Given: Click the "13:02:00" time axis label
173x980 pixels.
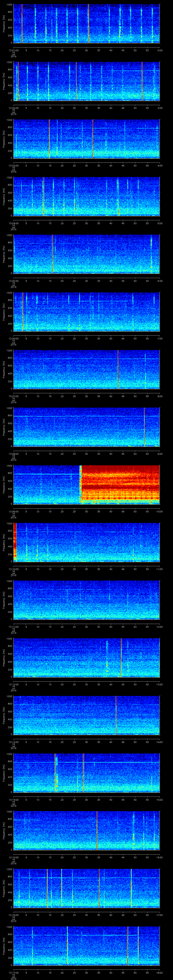Looking at the screenshot, I should (13, 108).
